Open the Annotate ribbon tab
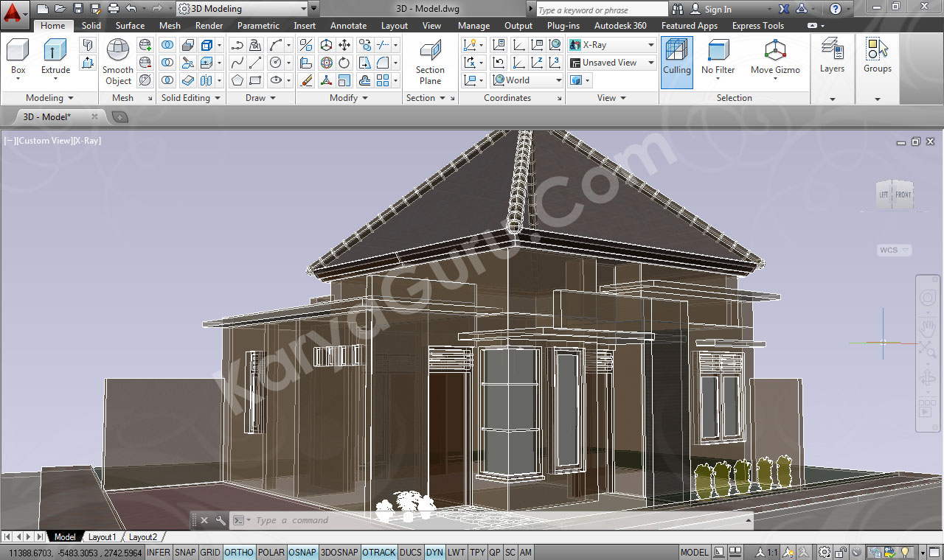This screenshot has width=944, height=560. click(348, 26)
